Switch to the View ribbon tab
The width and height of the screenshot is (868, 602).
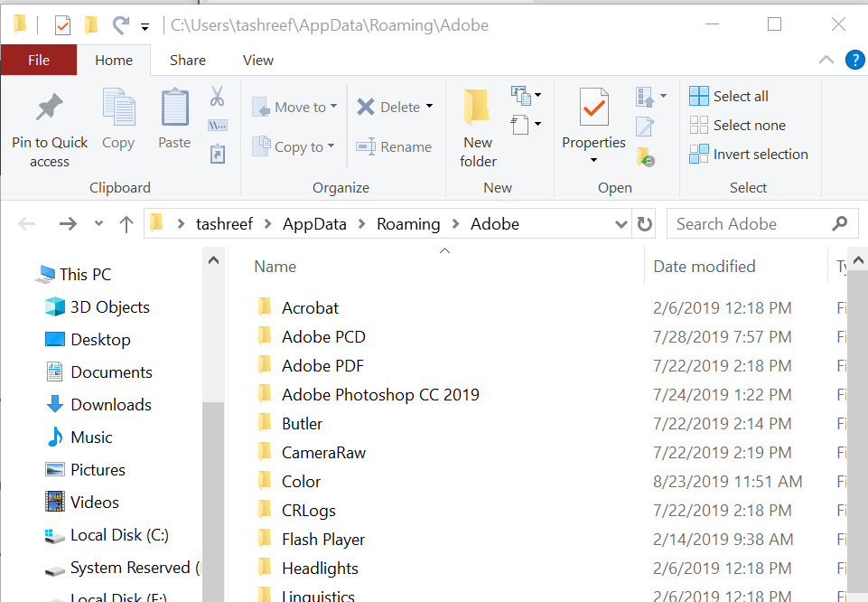point(258,60)
